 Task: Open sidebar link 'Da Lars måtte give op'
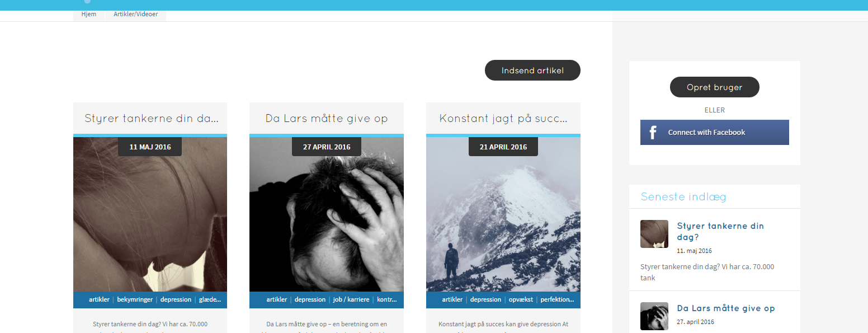[x=726, y=308]
